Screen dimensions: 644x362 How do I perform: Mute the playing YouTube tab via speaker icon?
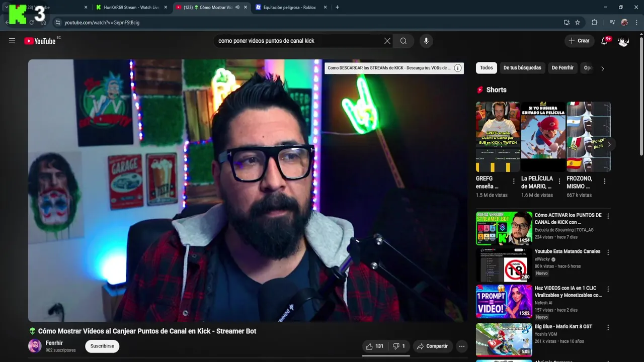coord(237,8)
